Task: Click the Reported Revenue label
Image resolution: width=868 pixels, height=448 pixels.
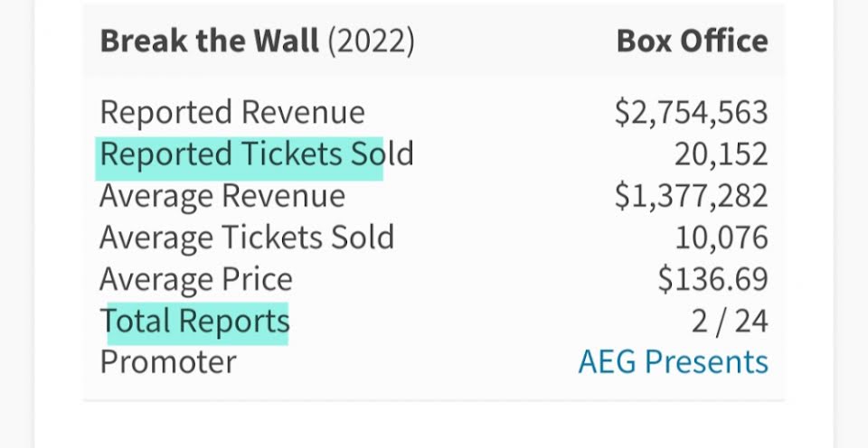Action: tap(232, 113)
